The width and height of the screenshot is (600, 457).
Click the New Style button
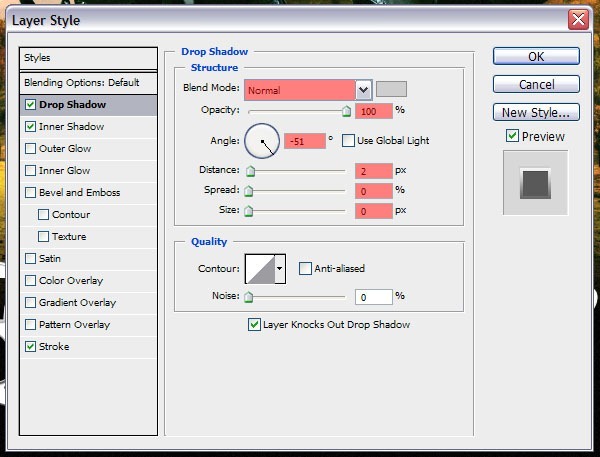click(536, 113)
